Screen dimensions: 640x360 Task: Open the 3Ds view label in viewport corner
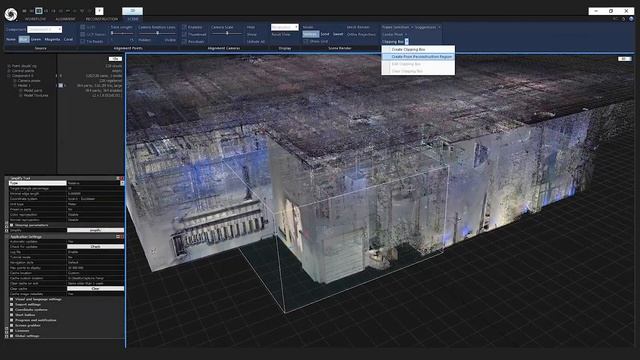coord(624,59)
